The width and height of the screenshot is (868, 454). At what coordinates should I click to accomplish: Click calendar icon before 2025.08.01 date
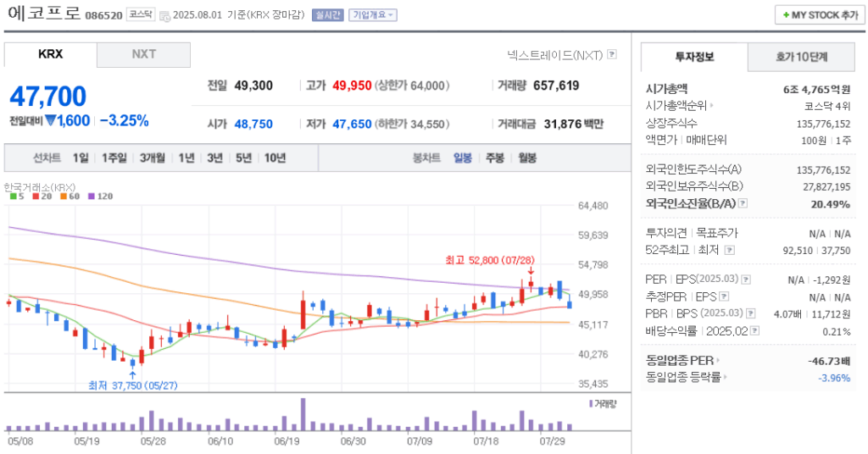pos(164,16)
